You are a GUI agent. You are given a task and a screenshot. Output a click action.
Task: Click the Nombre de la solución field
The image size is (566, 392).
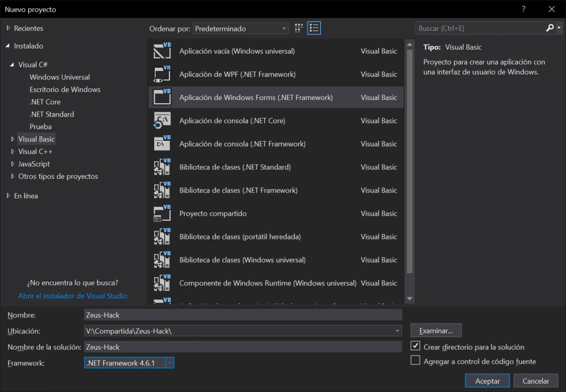pos(243,347)
